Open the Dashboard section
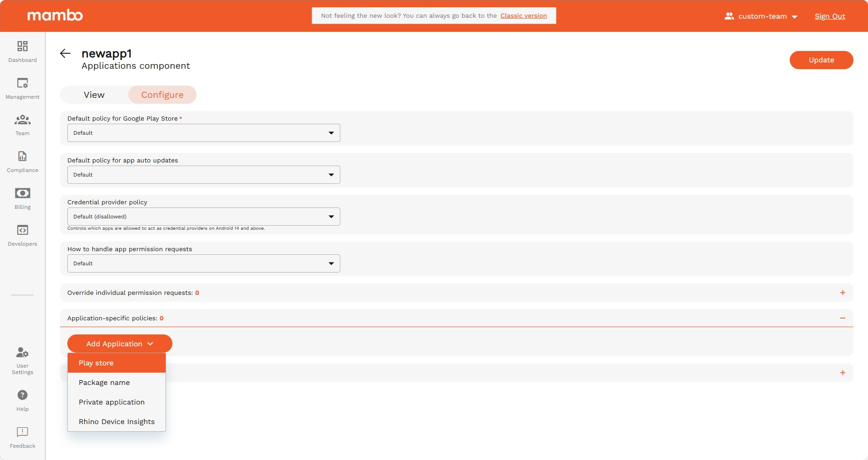 click(22, 51)
